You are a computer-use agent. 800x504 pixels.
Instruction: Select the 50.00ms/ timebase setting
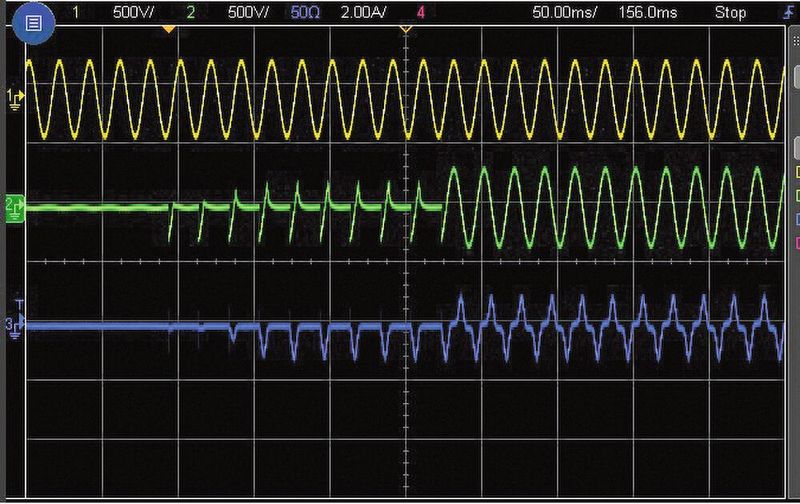[x=564, y=13]
